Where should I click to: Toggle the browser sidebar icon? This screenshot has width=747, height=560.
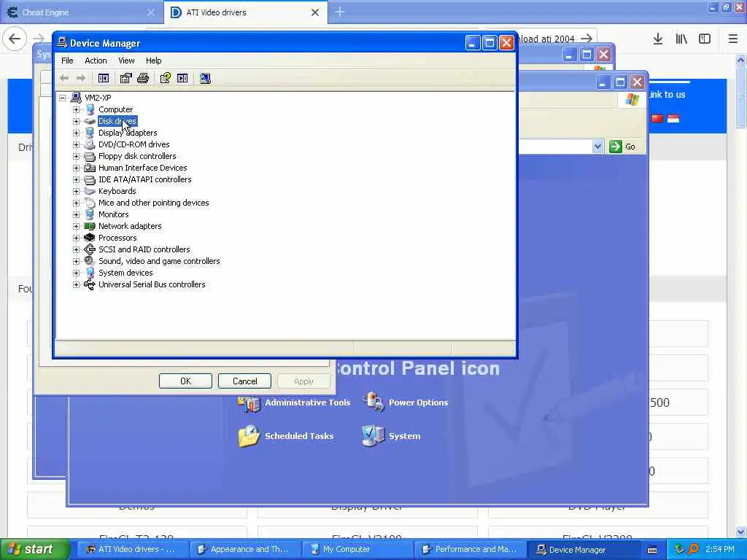(705, 39)
